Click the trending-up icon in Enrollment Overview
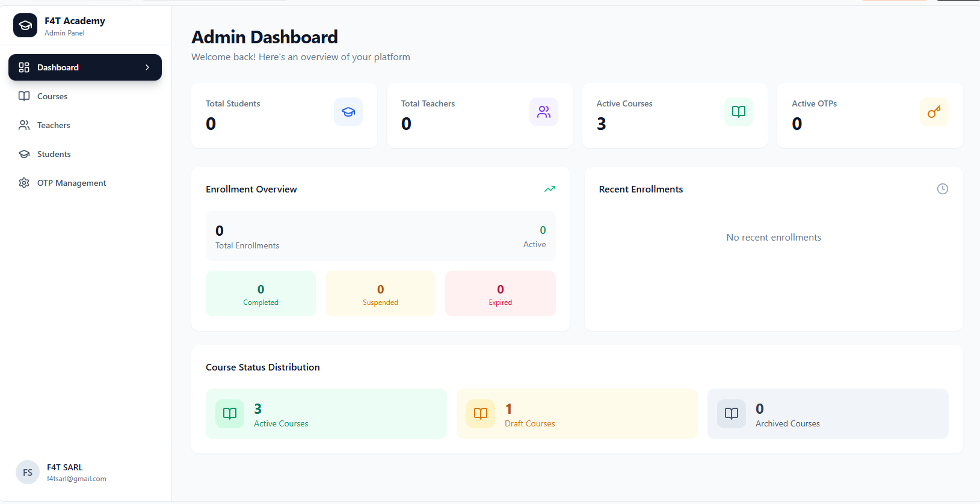 550,189
